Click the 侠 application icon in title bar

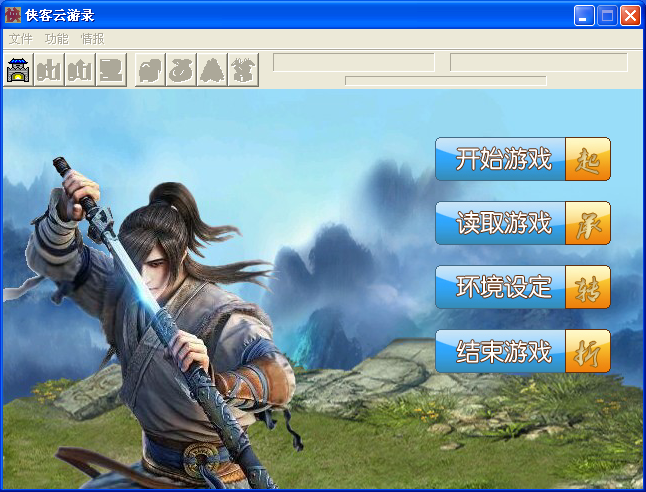pos(12,15)
